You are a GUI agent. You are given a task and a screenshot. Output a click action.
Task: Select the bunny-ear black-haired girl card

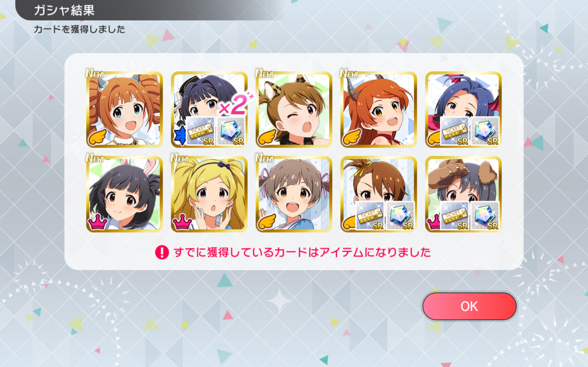coord(124,194)
